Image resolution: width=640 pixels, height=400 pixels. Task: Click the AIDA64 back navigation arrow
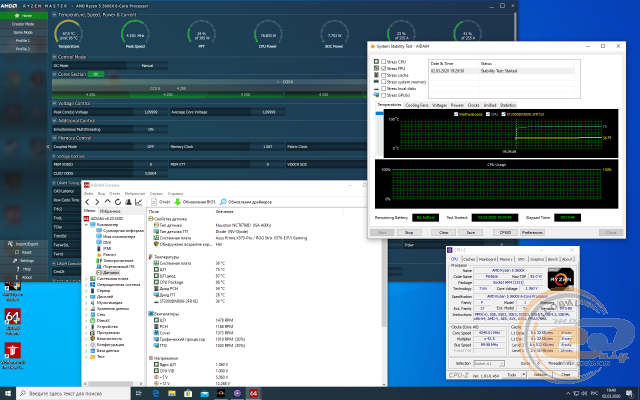(87, 202)
